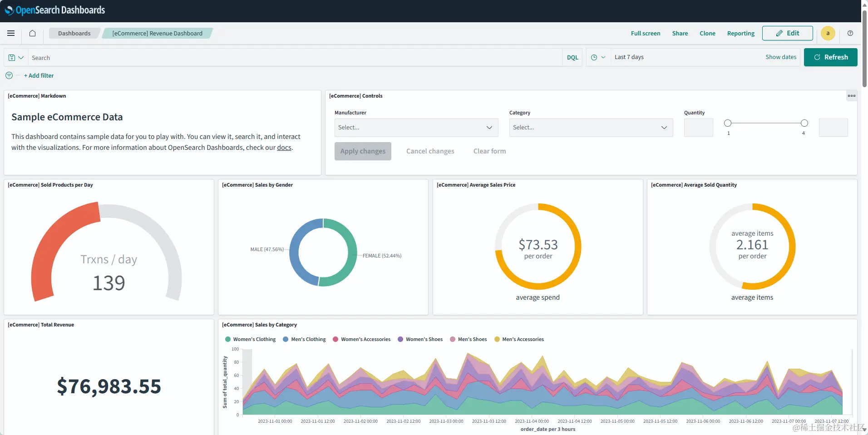Click the Quantity slider maximum handle
The height and width of the screenshot is (435, 868).
point(804,123)
